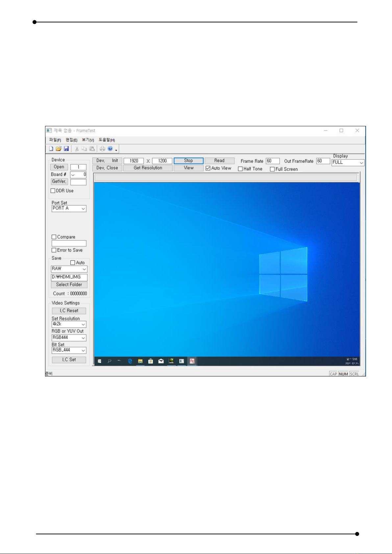Click the Get Resolution button
Viewport: 392px width, 554px height.
pos(148,168)
